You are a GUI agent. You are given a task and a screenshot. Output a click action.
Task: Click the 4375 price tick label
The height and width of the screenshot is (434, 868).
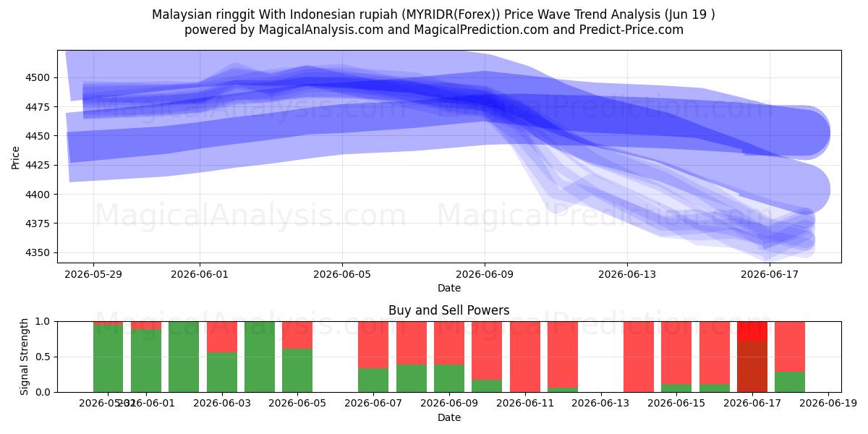pos(40,224)
